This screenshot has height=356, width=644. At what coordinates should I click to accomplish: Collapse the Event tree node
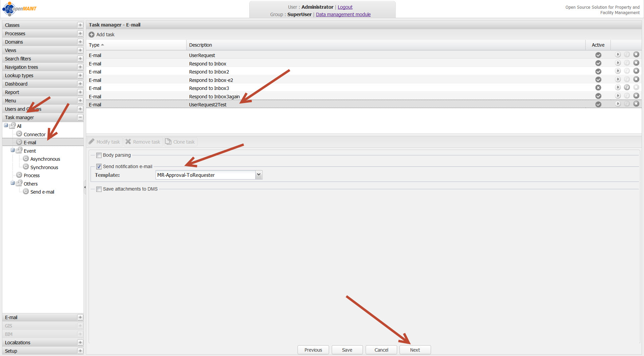point(12,151)
